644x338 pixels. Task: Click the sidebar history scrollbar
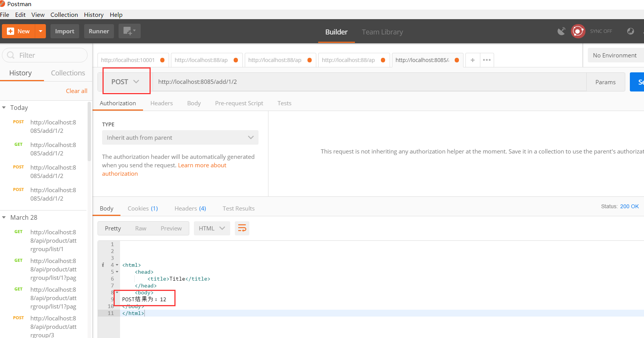[89, 132]
